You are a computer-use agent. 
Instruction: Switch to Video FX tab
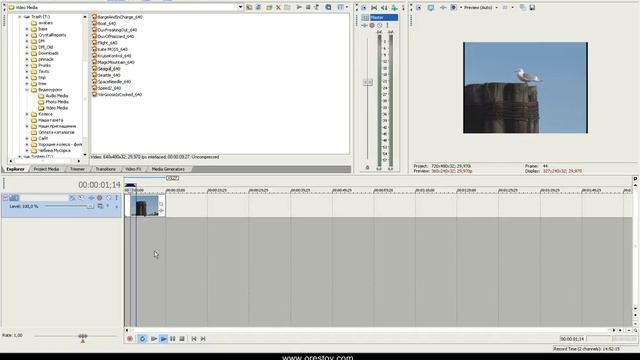[x=133, y=169]
